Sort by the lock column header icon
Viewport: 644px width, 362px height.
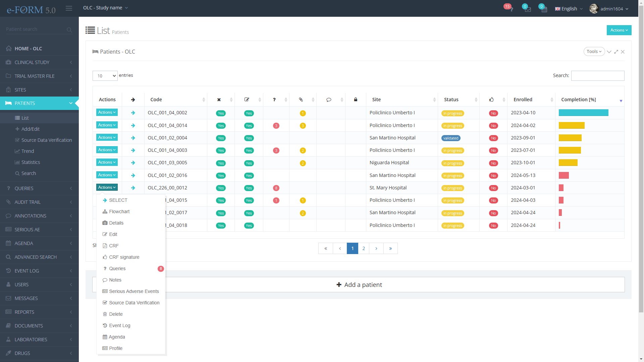[x=356, y=100]
